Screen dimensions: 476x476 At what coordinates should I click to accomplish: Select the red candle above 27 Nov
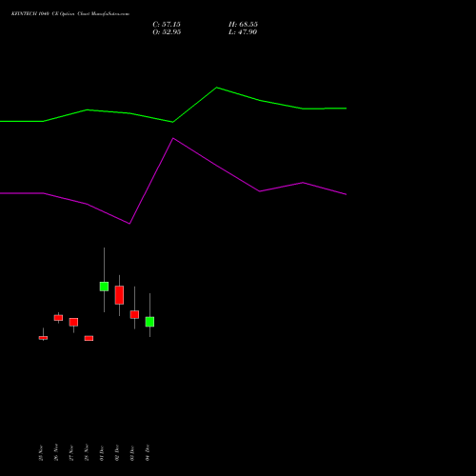coord(73,322)
